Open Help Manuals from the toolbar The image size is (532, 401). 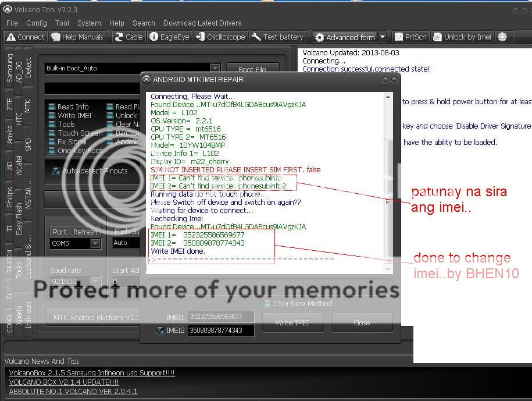pos(77,37)
